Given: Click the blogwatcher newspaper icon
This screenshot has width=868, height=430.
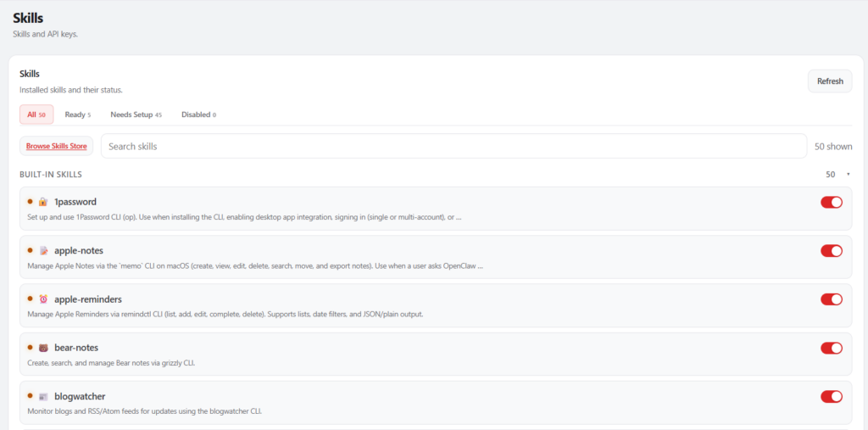Looking at the screenshot, I should 43,396.
